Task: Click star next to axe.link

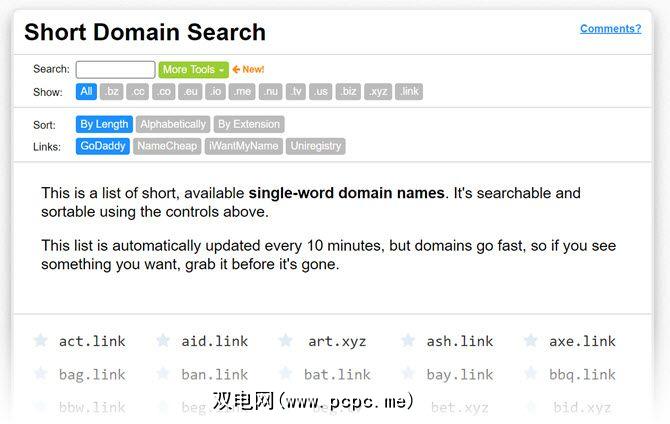Action: click(531, 341)
